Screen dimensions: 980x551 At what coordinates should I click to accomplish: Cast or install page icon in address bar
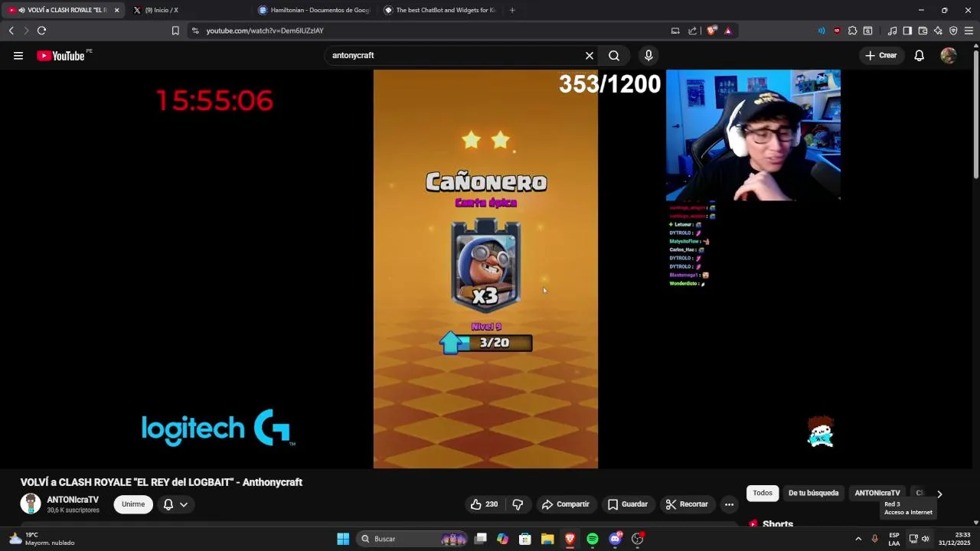[675, 31]
